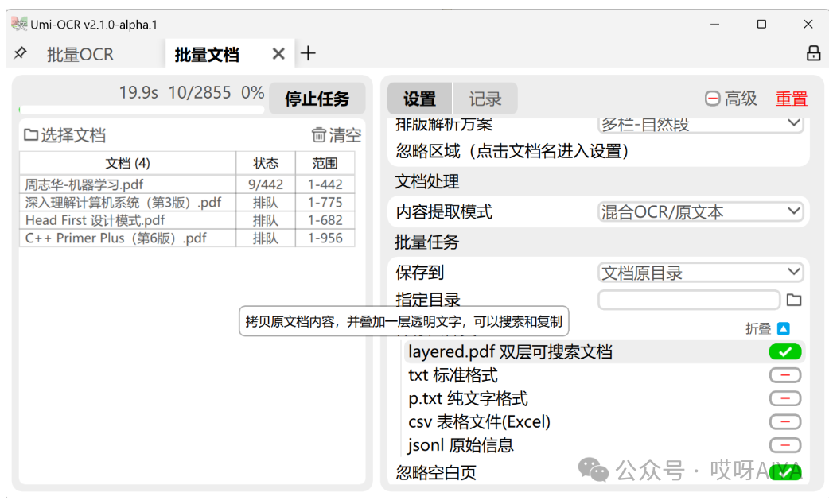Click the lock icon at top right
Screen dimensions: 829x504
(813, 53)
